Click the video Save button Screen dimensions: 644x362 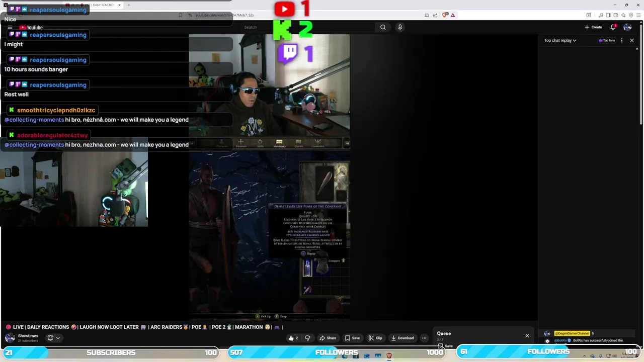[x=353, y=338]
